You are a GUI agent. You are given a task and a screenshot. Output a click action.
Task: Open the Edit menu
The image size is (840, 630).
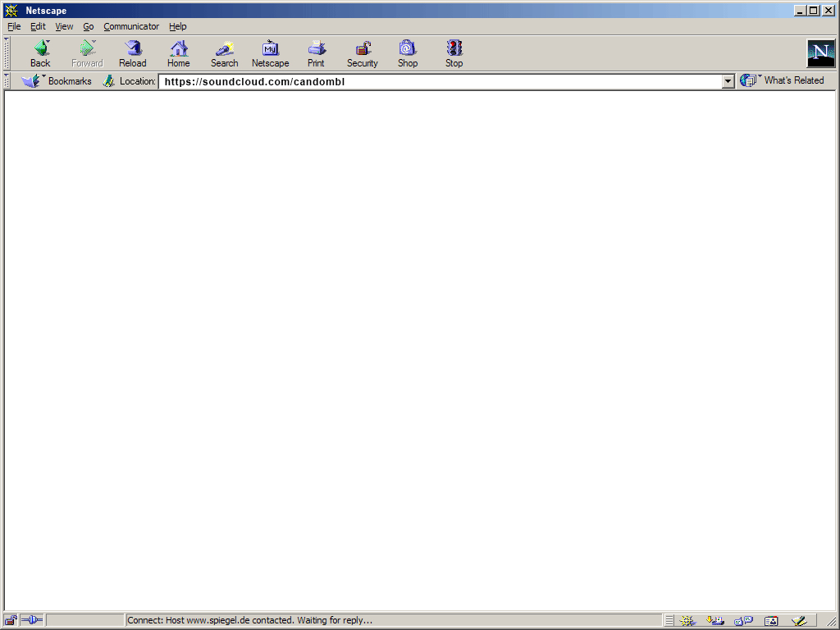pos(38,26)
